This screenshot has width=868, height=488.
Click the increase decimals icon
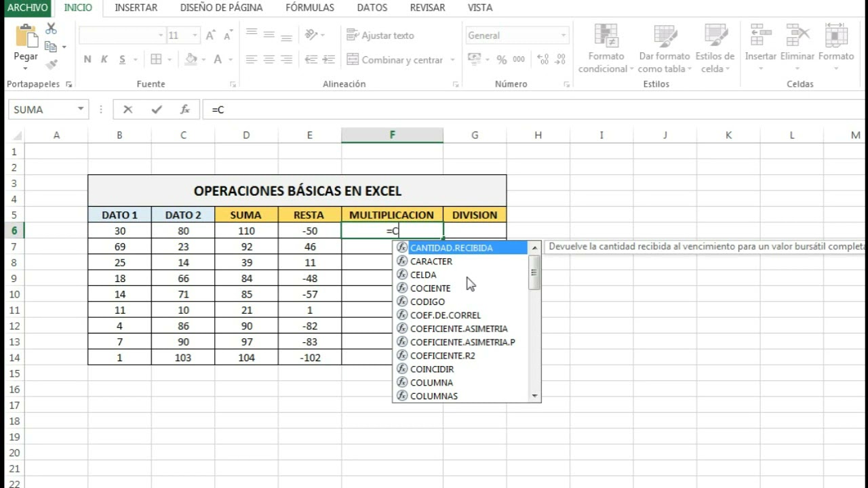pyautogui.click(x=542, y=60)
